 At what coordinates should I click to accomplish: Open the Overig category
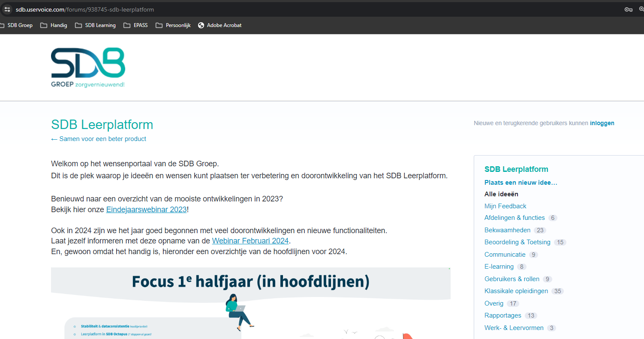[494, 303]
